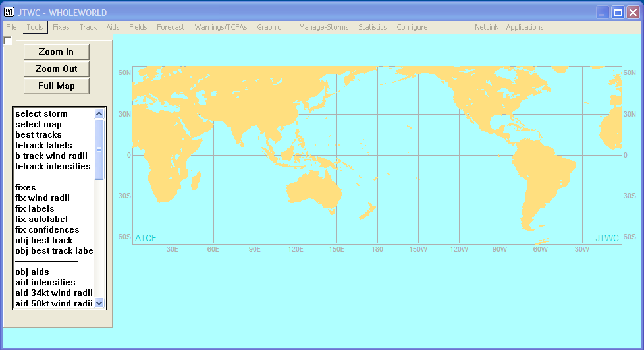The height and width of the screenshot is (350, 644).
Task: Open the Tools menu
Action: coord(35,27)
